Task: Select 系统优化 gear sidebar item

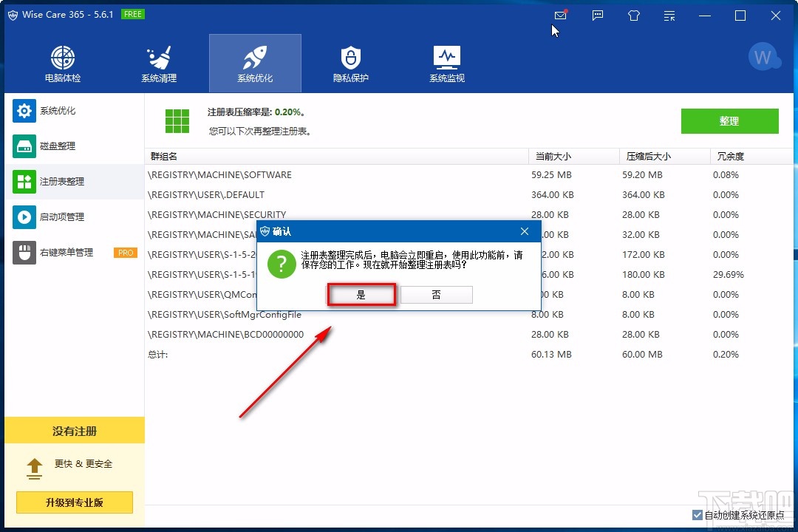Action: (75, 111)
